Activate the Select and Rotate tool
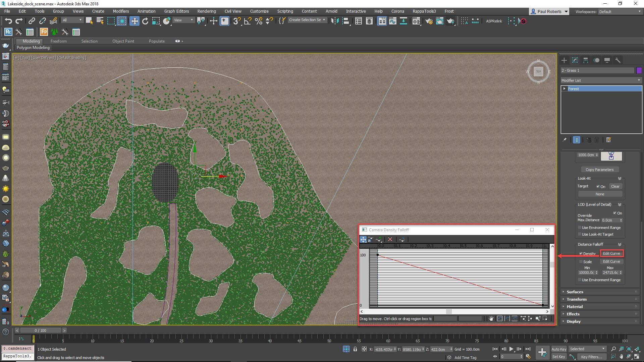This screenshot has width=644, height=362. click(x=145, y=21)
